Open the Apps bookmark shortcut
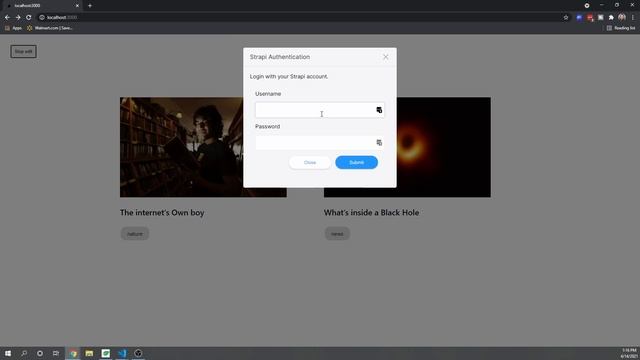The height and width of the screenshot is (360, 640). point(13,28)
